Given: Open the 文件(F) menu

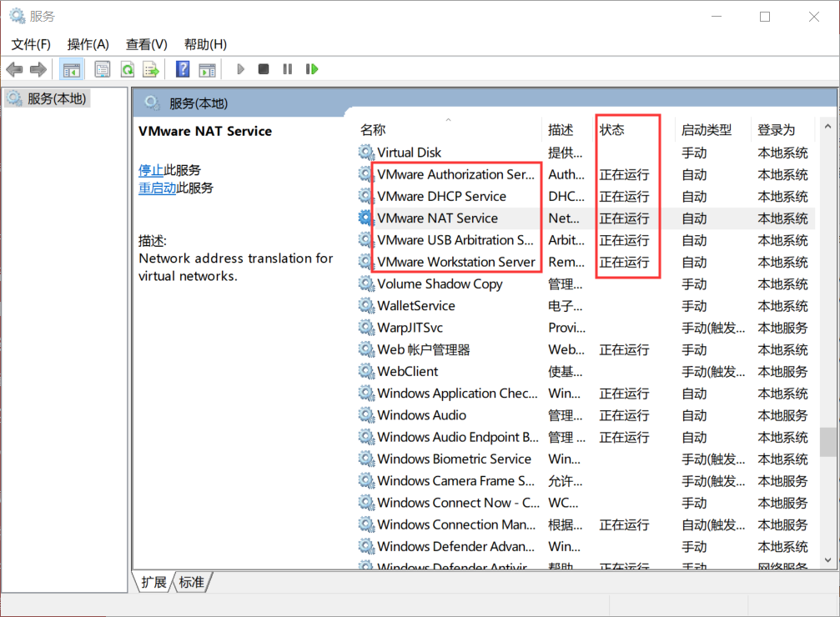Looking at the screenshot, I should point(31,44).
